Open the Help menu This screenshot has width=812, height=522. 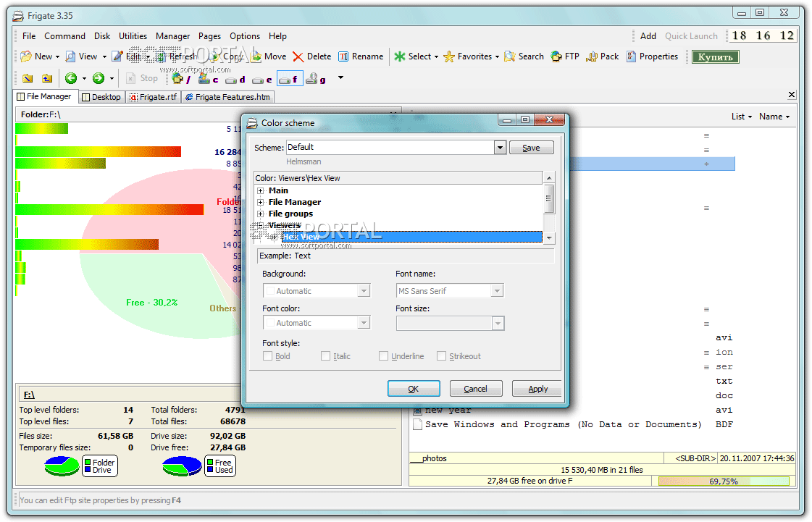point(277,36)
